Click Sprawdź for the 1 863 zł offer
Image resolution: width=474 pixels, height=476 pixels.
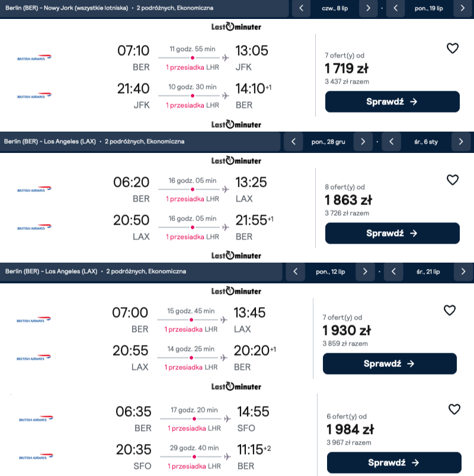[x=392, y=233]
